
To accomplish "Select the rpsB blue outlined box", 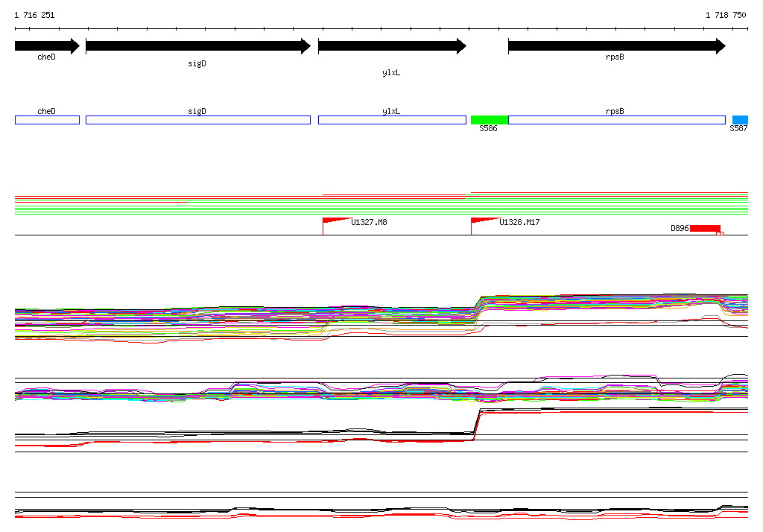I will [x=617, y=120].
